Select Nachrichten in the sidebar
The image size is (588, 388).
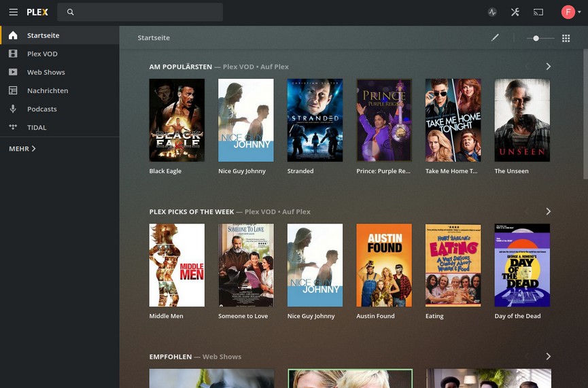pos(60,90)
